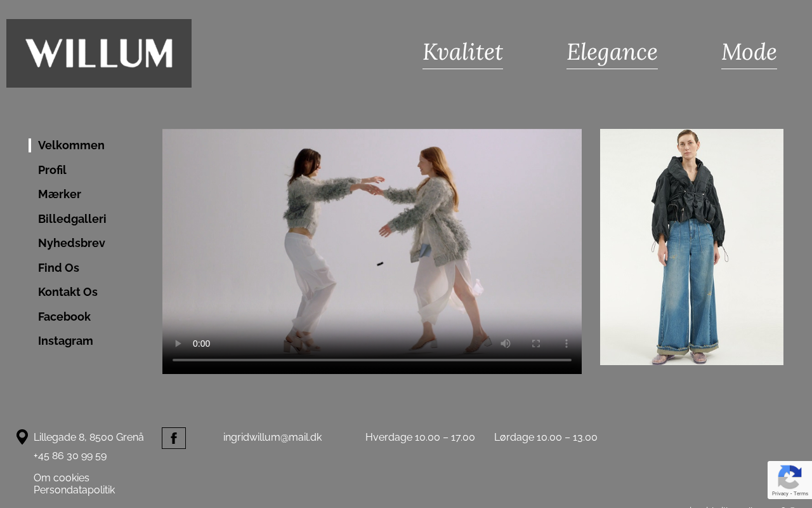Open Instagram link in side menu

(x=65, y=341)
